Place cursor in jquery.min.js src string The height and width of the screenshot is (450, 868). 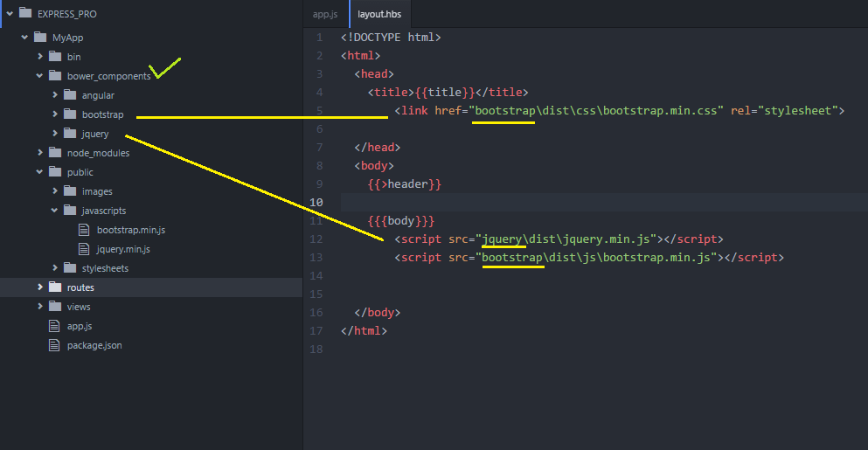click(x=566, y=239)
